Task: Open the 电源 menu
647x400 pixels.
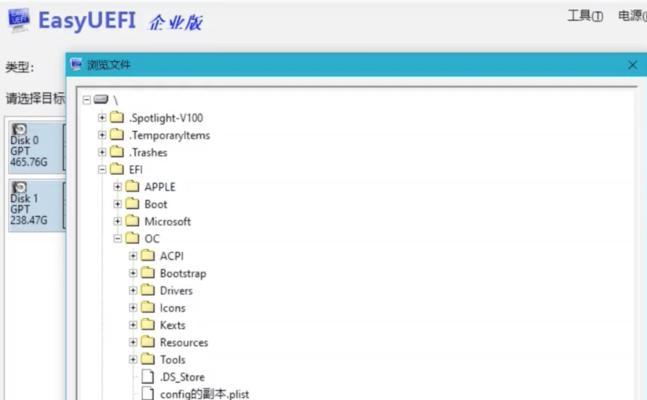Action: coord(632,16)
